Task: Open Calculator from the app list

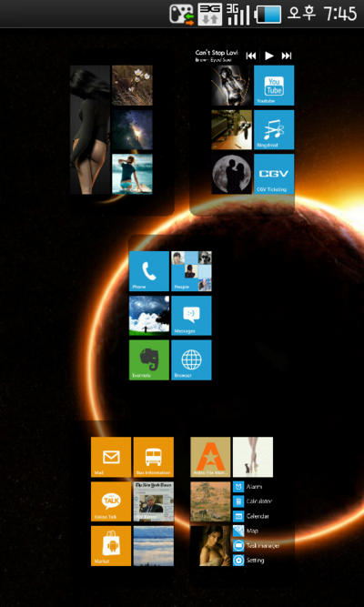Action: pos(252,501)
